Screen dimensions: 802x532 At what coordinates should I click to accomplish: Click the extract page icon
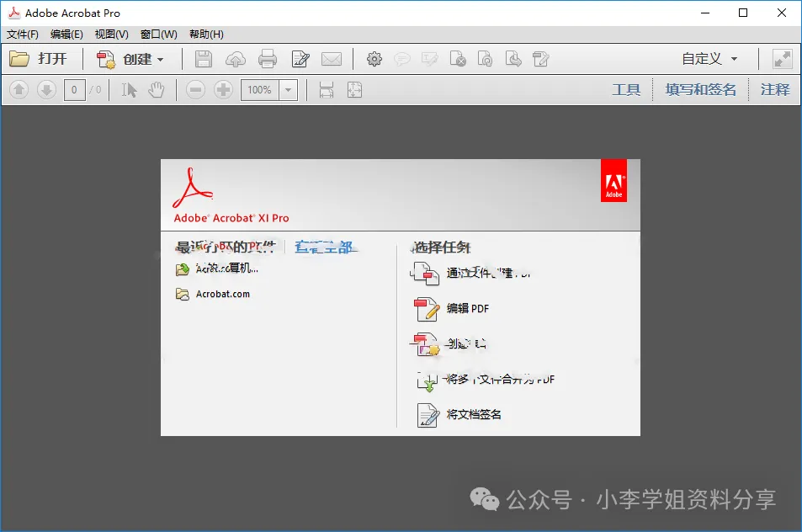click(x=513, y=59)
